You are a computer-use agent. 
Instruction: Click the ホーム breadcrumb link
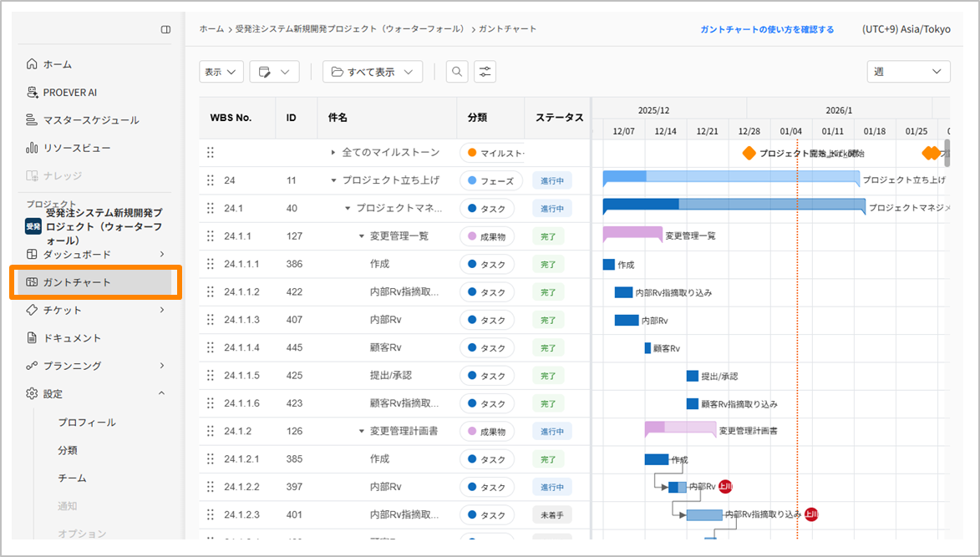pyautogui.click(x=211, y=29)
